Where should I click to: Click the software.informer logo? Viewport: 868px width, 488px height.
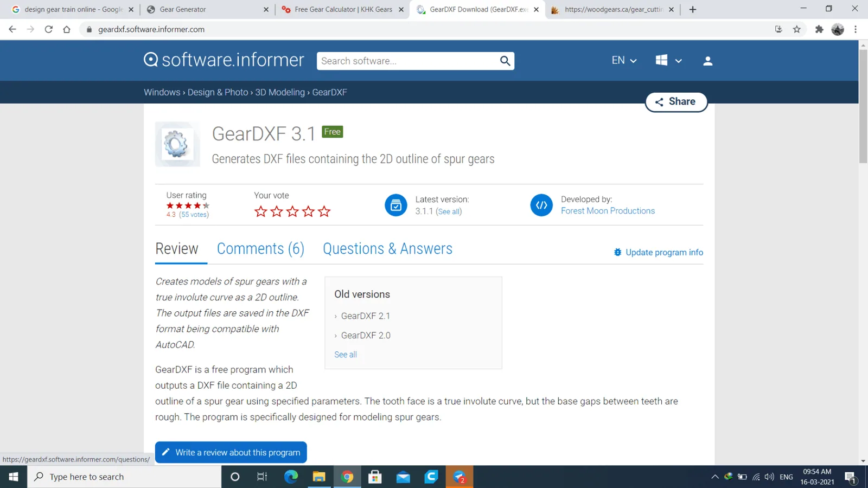click(224, 60)
